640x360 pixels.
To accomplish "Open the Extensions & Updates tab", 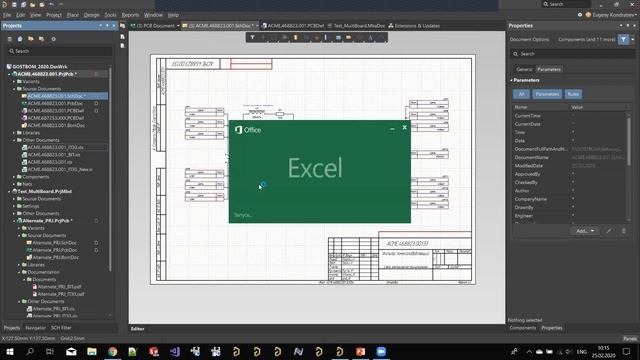I will pos(414,26).
